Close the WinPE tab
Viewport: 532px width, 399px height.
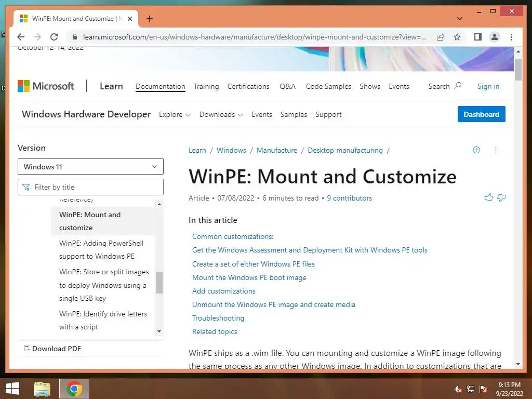(x=129, y=19)
